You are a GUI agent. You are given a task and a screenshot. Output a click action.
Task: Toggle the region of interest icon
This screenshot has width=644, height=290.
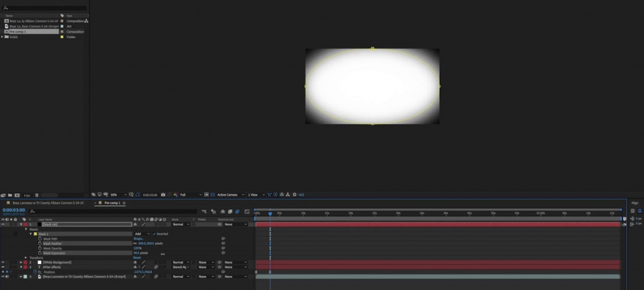(207, 194)
